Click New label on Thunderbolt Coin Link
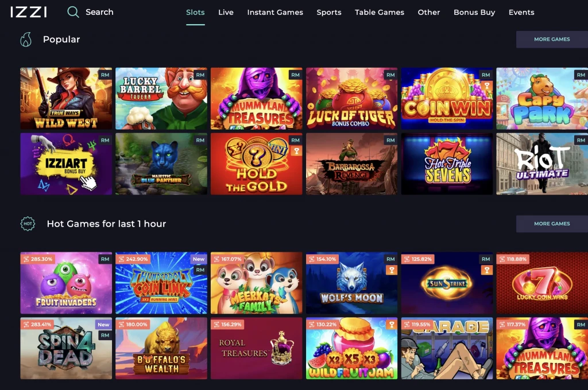The width and height of the screenshot is (588, 390). click(x=199, y=259)
